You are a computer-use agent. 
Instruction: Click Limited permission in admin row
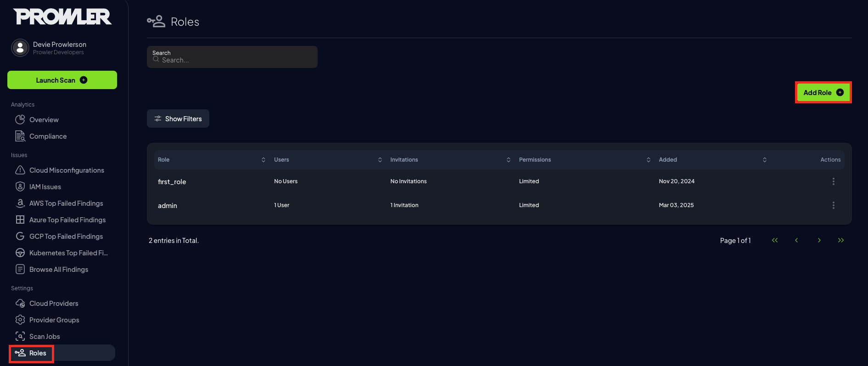[x=529, y=205]
